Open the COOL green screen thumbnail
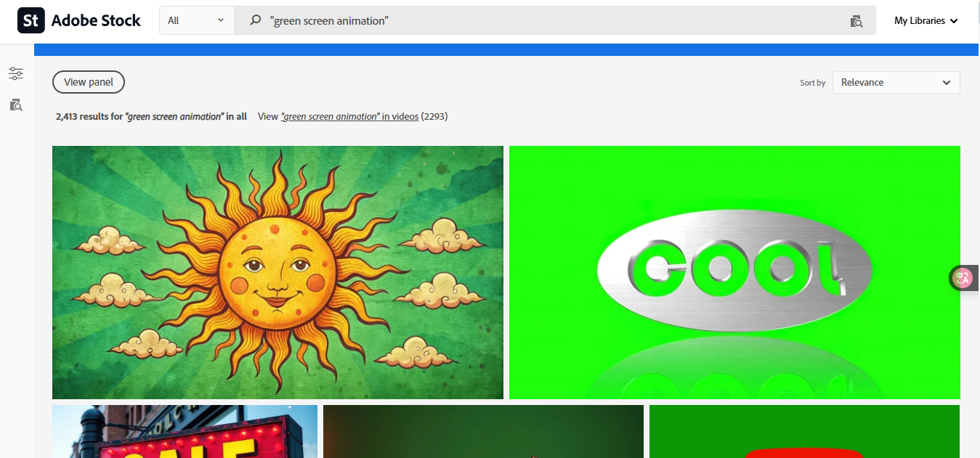Image resolution: width=980 pixels, height=458 pixels. 734,272
